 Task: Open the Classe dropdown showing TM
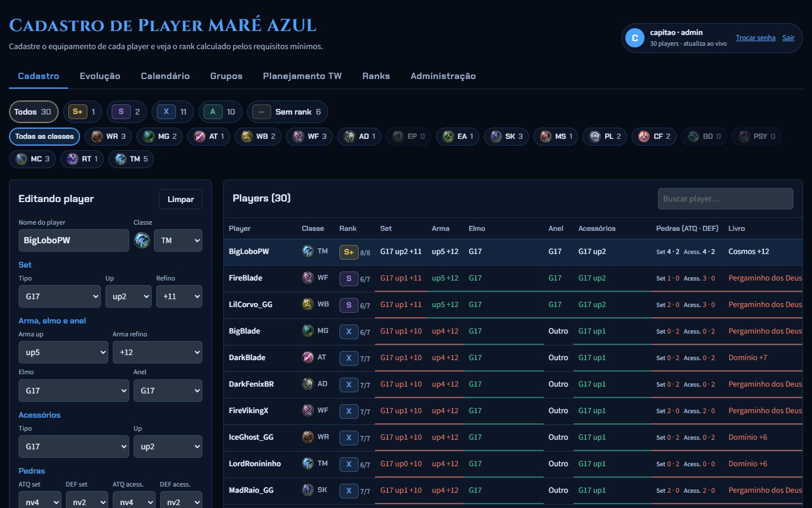tap(178, 240)
